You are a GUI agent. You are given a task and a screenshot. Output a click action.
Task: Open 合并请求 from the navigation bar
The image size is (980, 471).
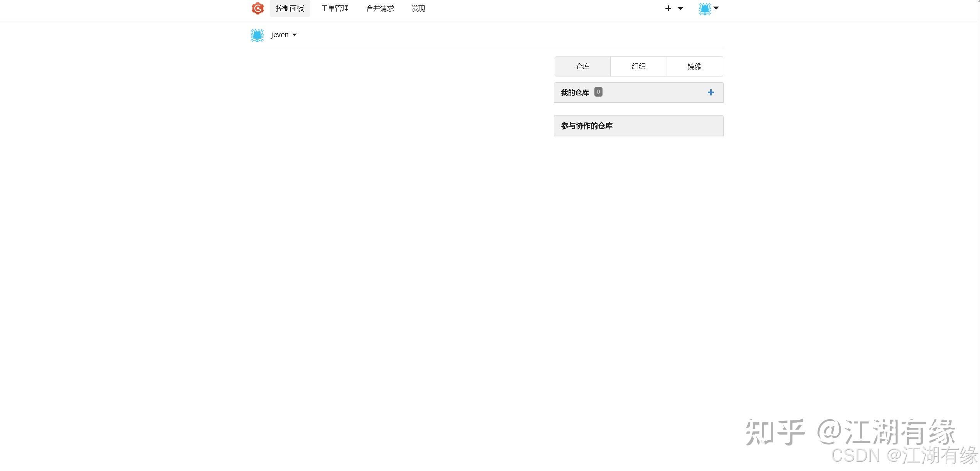pos(380,8)
